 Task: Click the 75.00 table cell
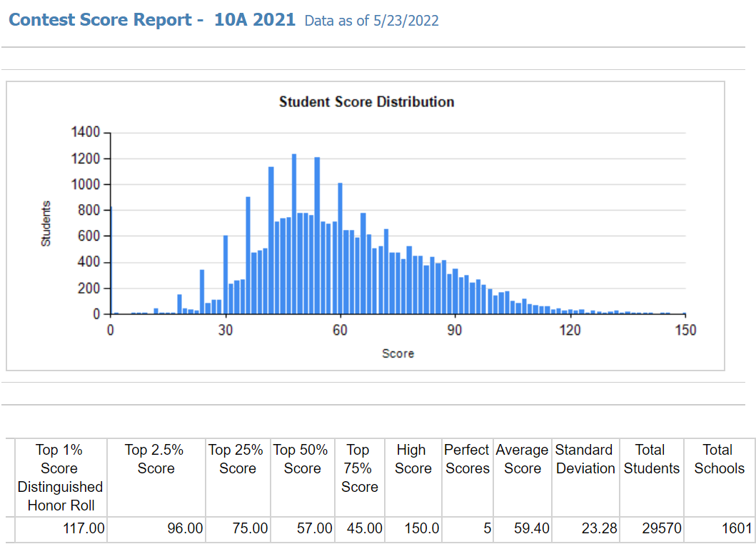click(x=238, y=528)
